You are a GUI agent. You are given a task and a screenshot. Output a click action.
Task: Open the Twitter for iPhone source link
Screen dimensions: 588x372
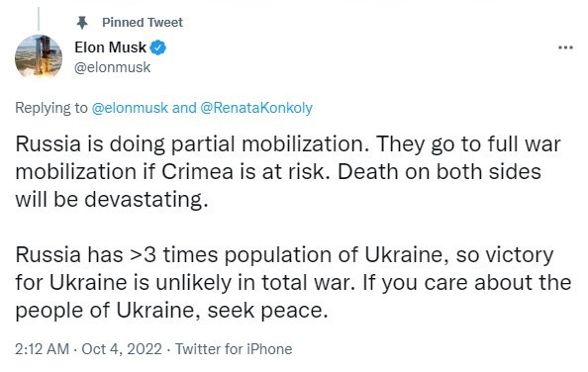coord(234,349)
